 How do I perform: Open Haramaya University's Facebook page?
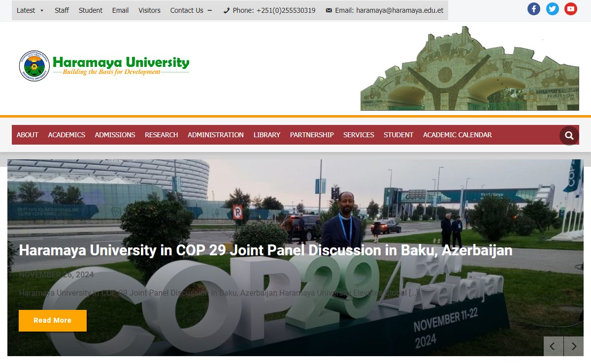534,9
